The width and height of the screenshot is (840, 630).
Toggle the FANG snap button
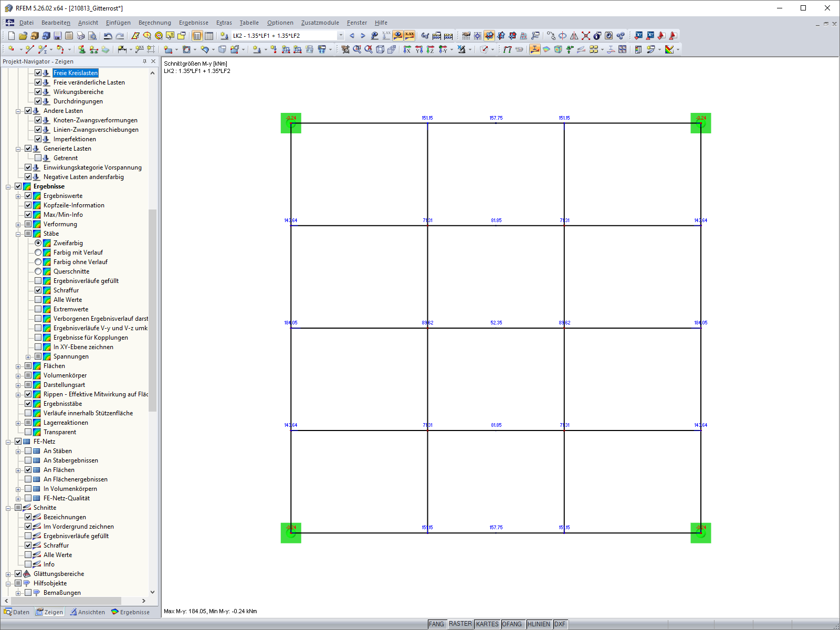pyautogui.click(x=437, y=624)
